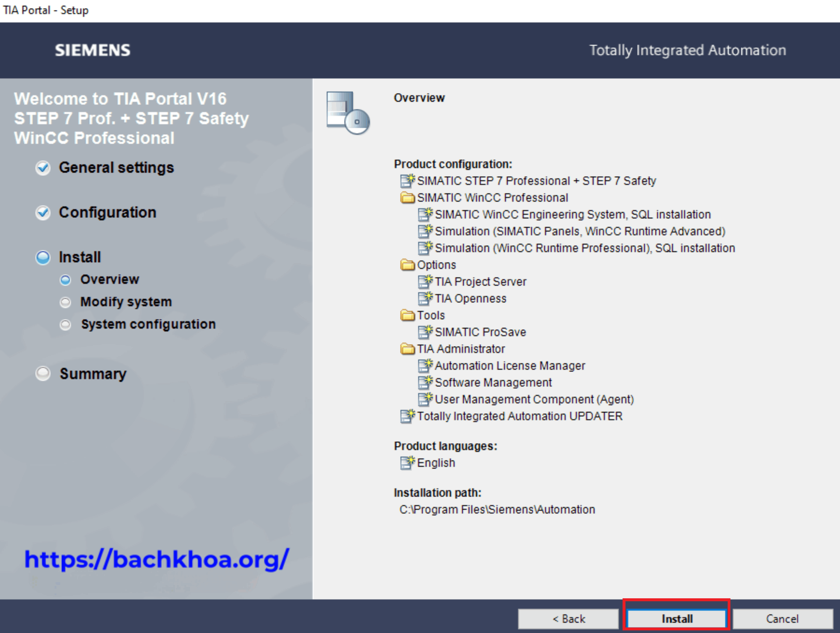Open the General settings step
840x633 pixels.
coord(116,167)
